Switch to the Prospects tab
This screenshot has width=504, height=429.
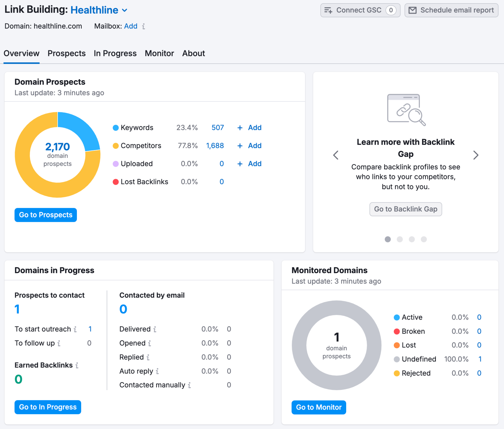pyautogui.click(x=66, y=53)
